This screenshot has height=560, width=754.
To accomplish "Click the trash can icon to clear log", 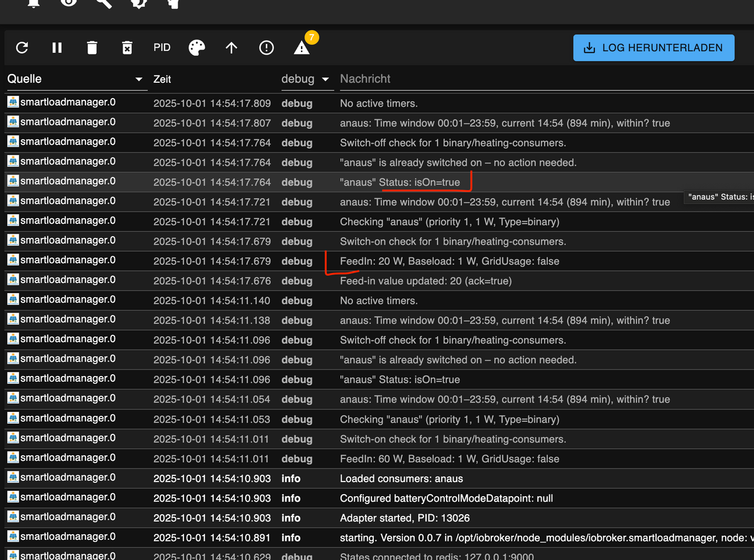I will coord(92,48).
